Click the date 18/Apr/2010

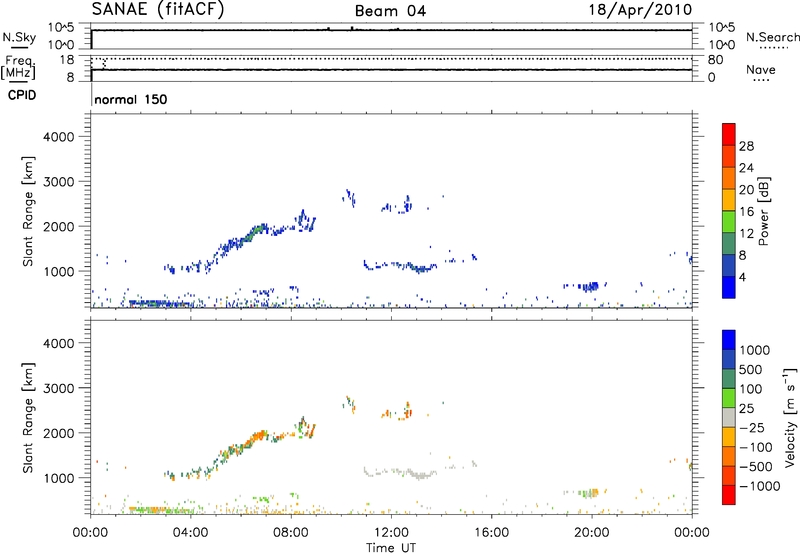(x=640, y=10)
